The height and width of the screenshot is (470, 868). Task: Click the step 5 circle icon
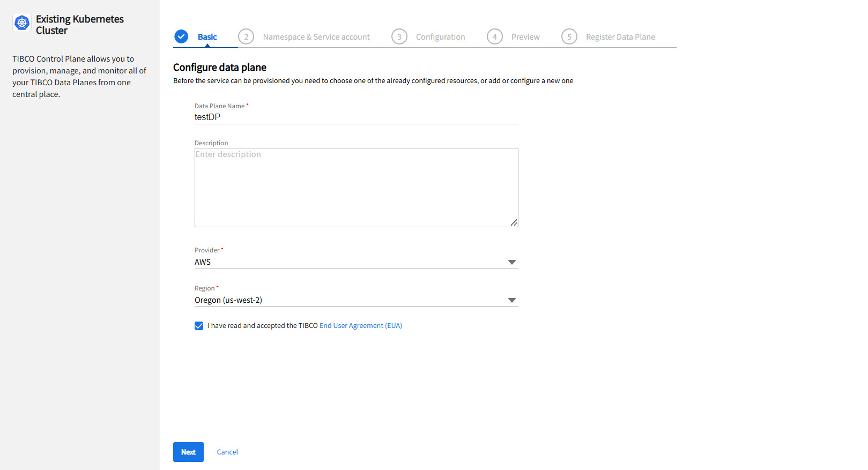tap(569, 36)
